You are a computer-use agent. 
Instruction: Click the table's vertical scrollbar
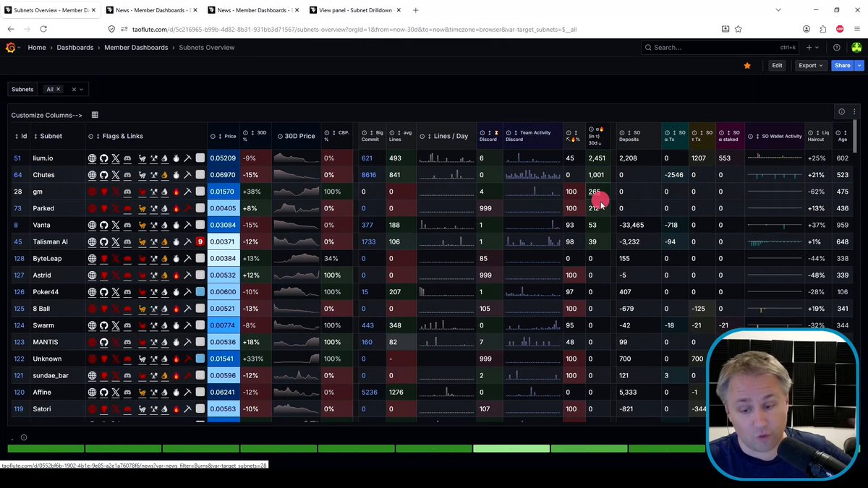pyautogui.click(x=856, y=136)
